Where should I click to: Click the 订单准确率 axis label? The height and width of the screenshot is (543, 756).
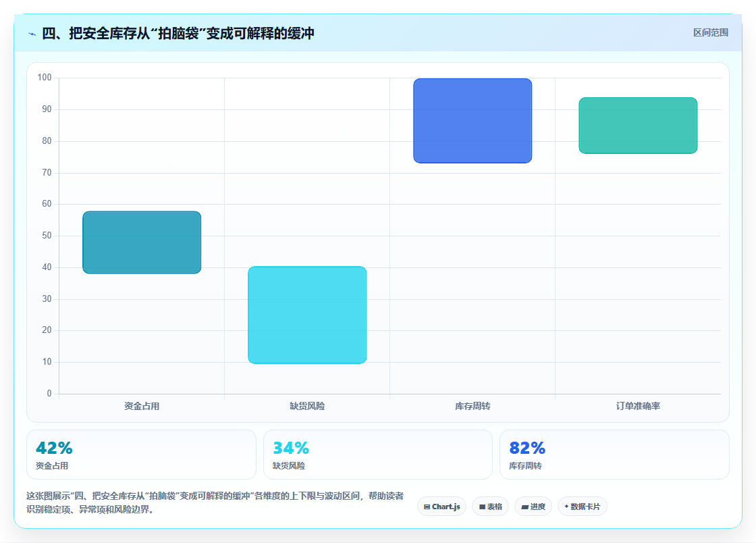638,406
